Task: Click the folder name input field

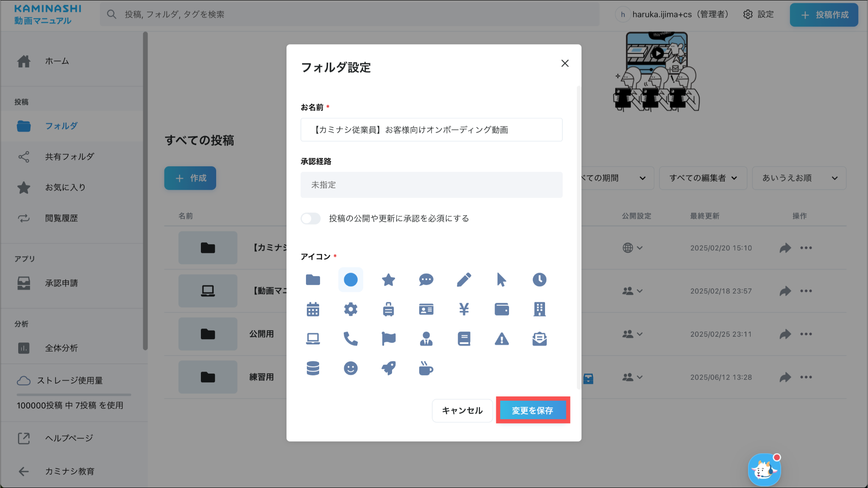Action: click(x=431, y=130)
